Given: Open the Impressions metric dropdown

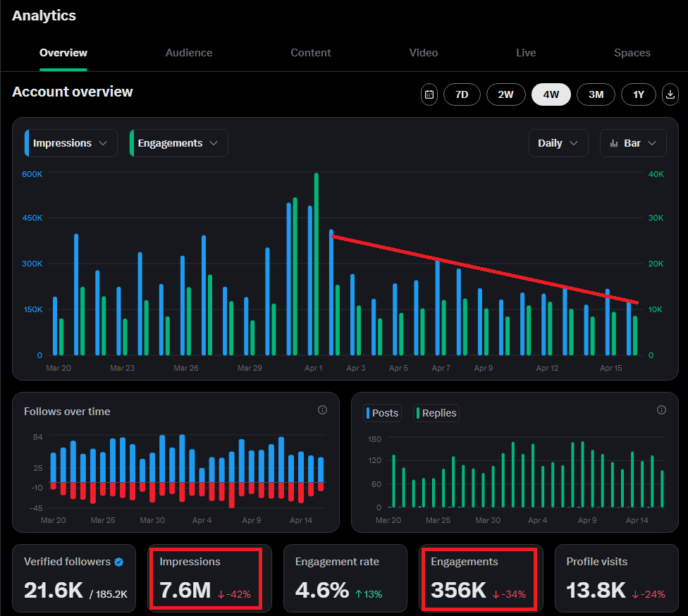Looking at the screenshot, I should coord(70,143).
